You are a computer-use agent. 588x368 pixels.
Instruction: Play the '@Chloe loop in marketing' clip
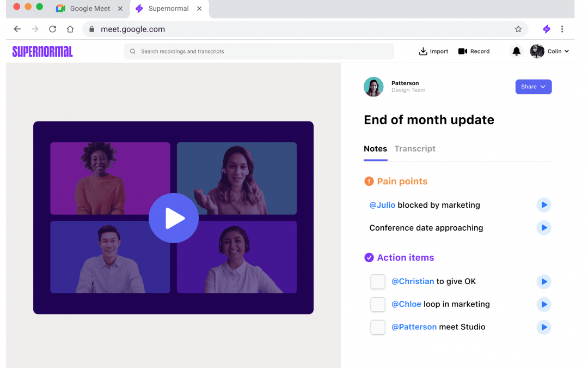543,304
